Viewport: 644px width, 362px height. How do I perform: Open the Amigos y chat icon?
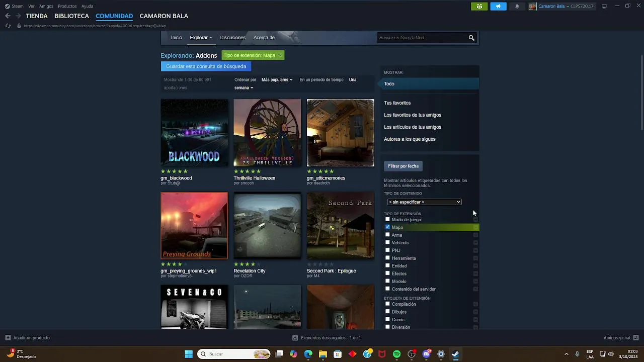pyautogui.click(x=636, y=338)
